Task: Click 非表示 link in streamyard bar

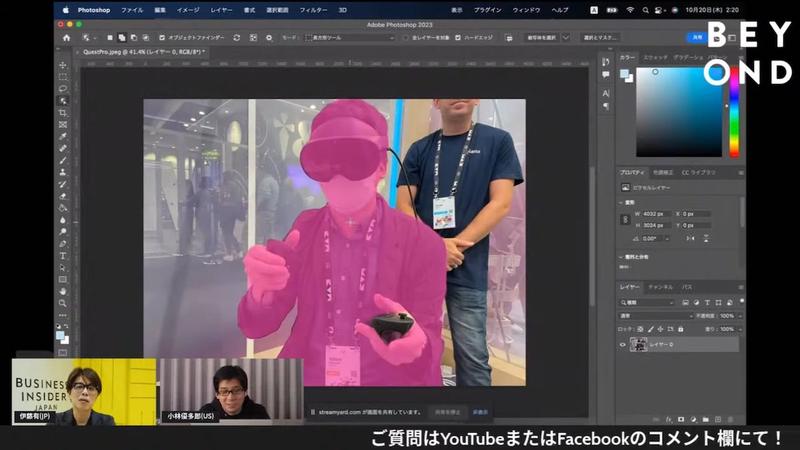Action: (480, 412)
